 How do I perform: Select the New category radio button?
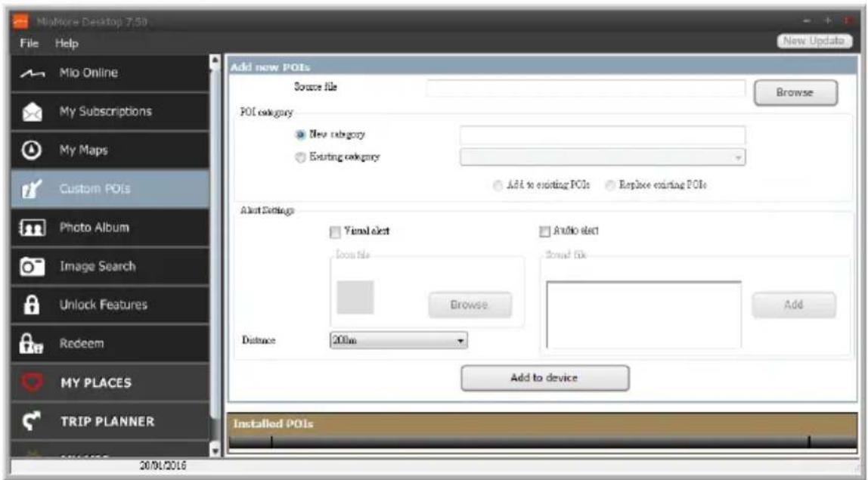(301, 135)
